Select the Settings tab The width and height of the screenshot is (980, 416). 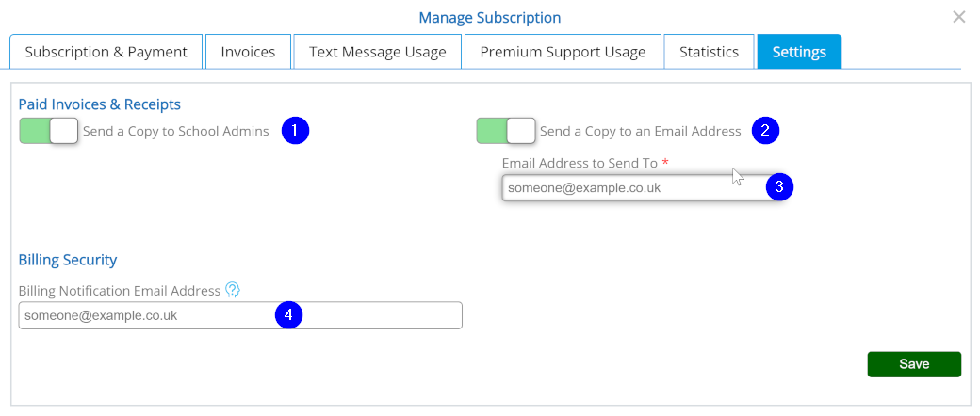click(x=799, y=52)
